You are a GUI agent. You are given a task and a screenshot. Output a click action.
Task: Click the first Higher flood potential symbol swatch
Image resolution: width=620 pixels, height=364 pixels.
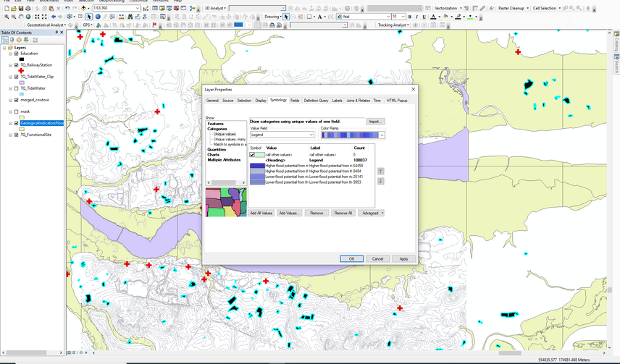coord(257,165)
